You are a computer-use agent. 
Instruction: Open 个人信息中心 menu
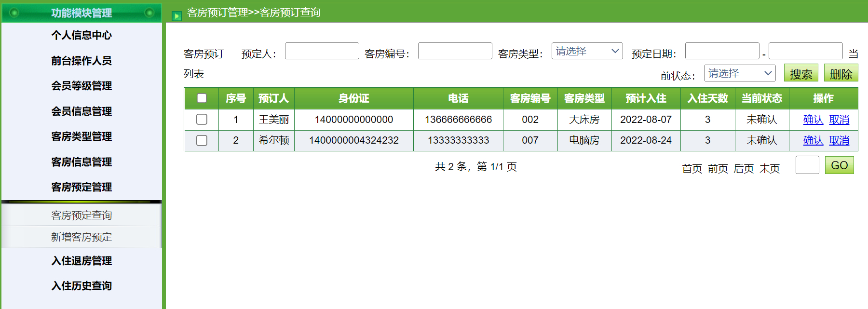coord(81,35)
